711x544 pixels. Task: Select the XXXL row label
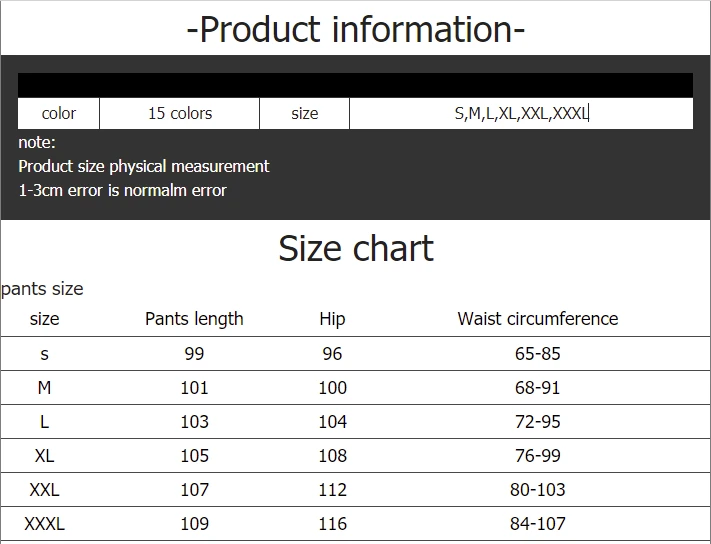click(44, 524)
